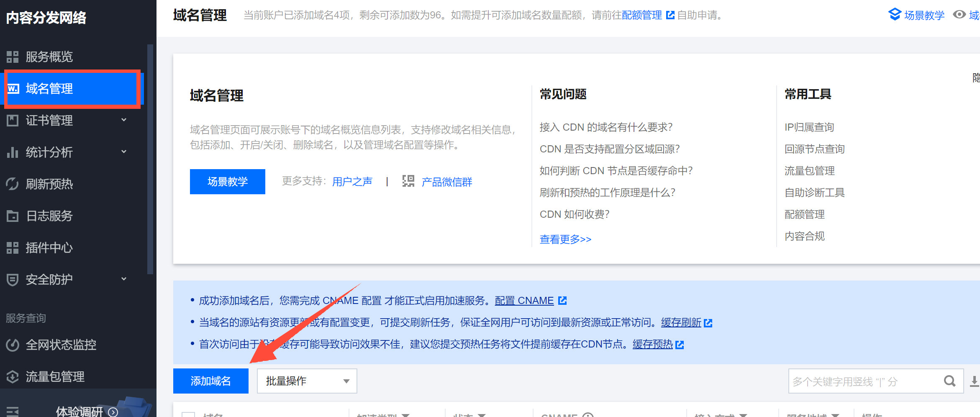
Task: Open the 自助诊断工具 link
Action: click(x=814, y=193)
